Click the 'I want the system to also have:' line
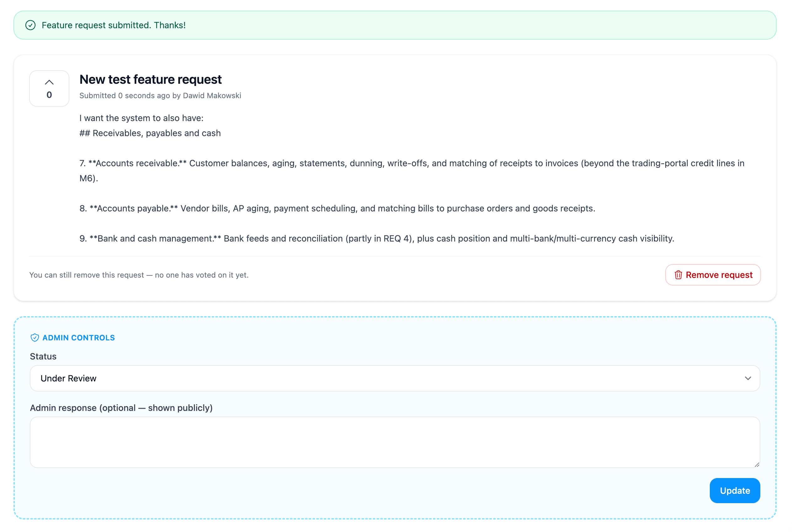Screen dimensions: 792x532 (142, 118)
